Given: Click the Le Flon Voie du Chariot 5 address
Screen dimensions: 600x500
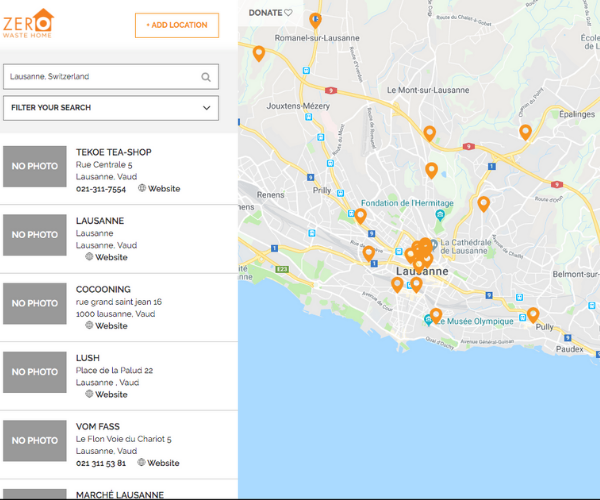Looking at the screenshot, I should 124,439.
